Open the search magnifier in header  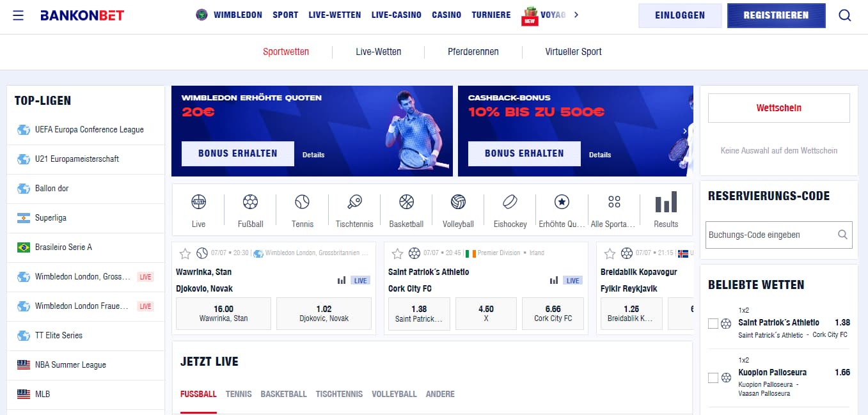[845, 15]
